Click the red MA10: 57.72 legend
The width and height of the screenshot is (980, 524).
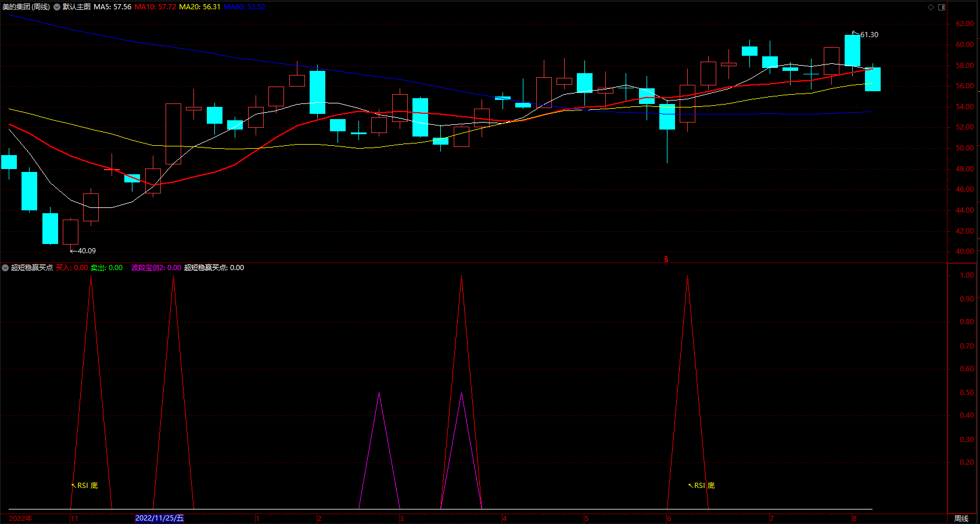pyautogui.click(x=155, y=7)
